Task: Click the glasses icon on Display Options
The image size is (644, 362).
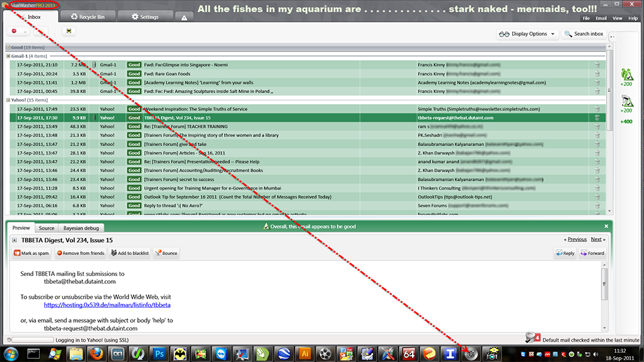Action: [x=504, y=34]
